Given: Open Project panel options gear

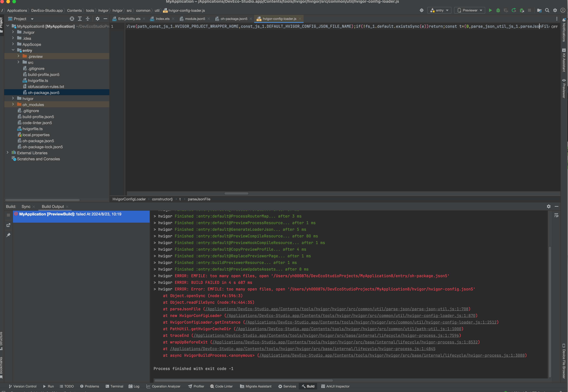Looking at the screenshot, I should (x=97, y=19).
